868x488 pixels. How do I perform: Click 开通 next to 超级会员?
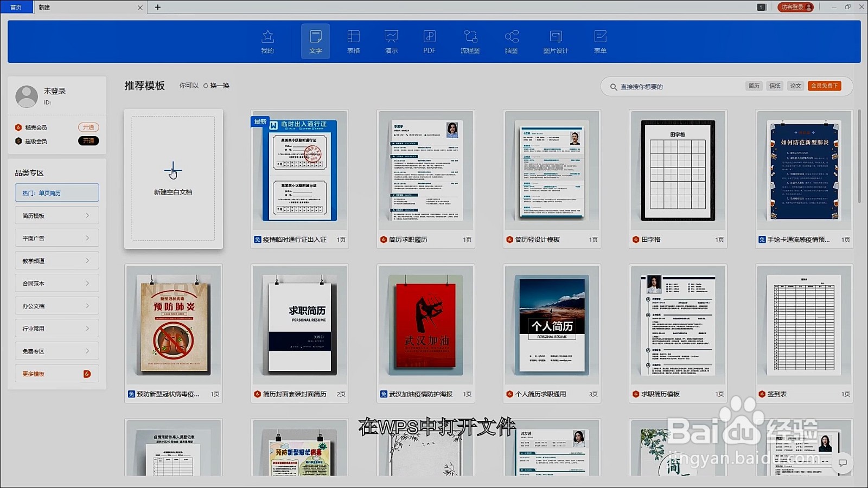click(x=88, y=141)
